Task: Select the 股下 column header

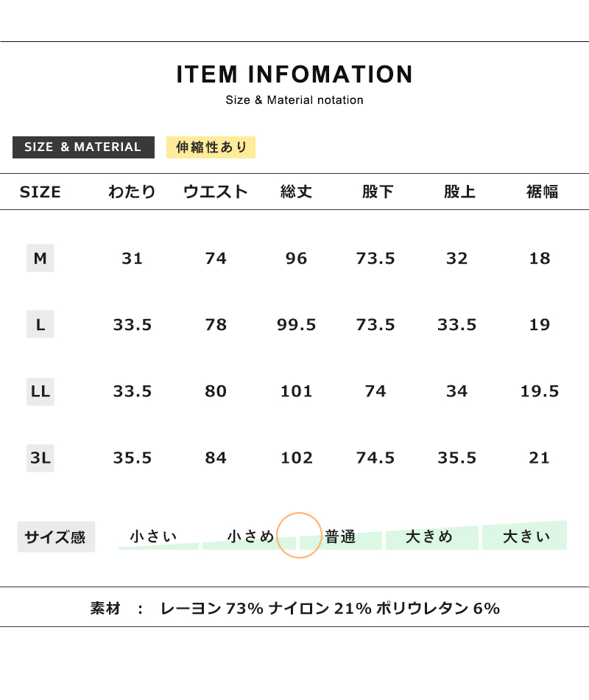Action: (x=378, y=192)
